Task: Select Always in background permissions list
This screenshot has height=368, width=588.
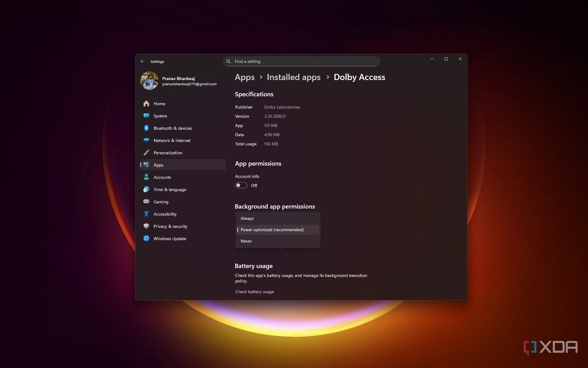Action: [278, 218]
